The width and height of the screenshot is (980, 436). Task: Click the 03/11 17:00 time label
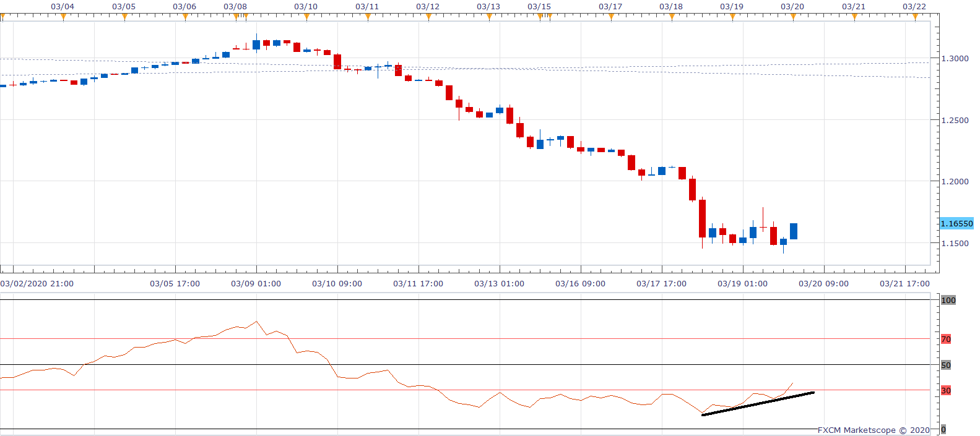418,283
